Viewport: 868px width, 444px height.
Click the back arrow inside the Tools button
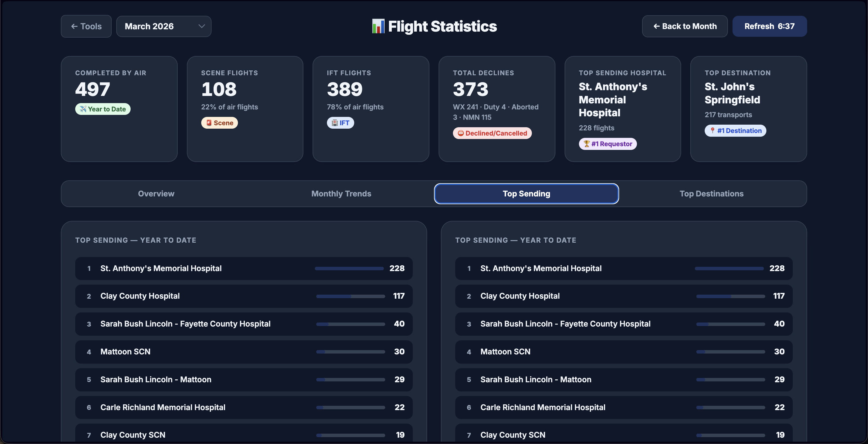click(74, 26)
